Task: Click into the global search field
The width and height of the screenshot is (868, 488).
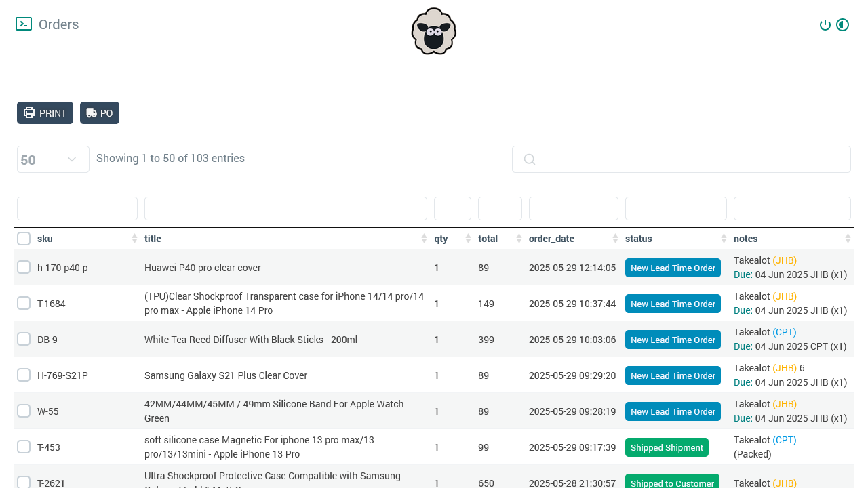Action: tap(682, 159)
